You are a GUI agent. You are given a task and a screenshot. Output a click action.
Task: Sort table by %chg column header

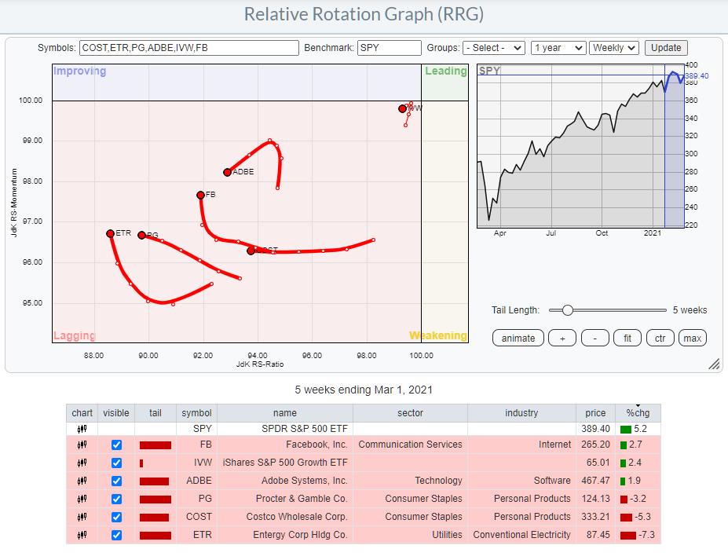638,413
